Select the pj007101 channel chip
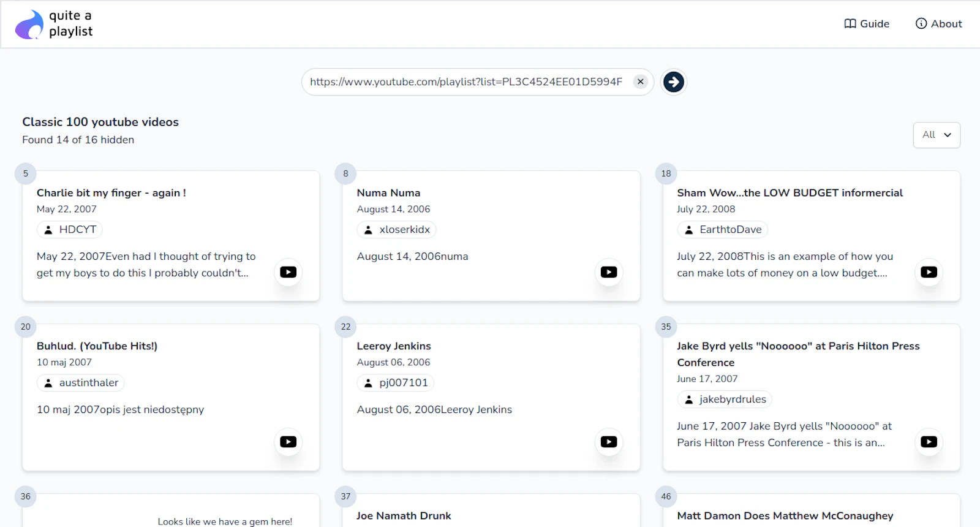The image size is (980, 527). (x=395, y=383)
